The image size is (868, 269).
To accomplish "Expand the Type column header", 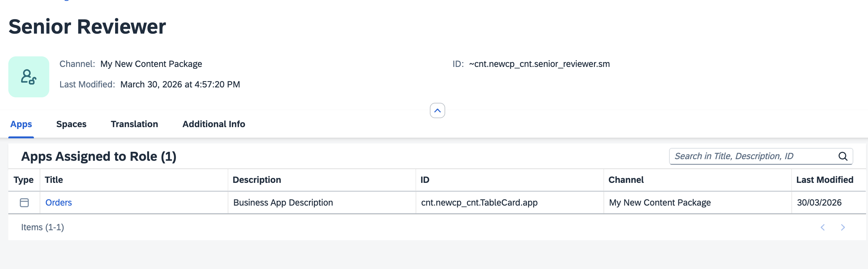I will click(24, 180).
